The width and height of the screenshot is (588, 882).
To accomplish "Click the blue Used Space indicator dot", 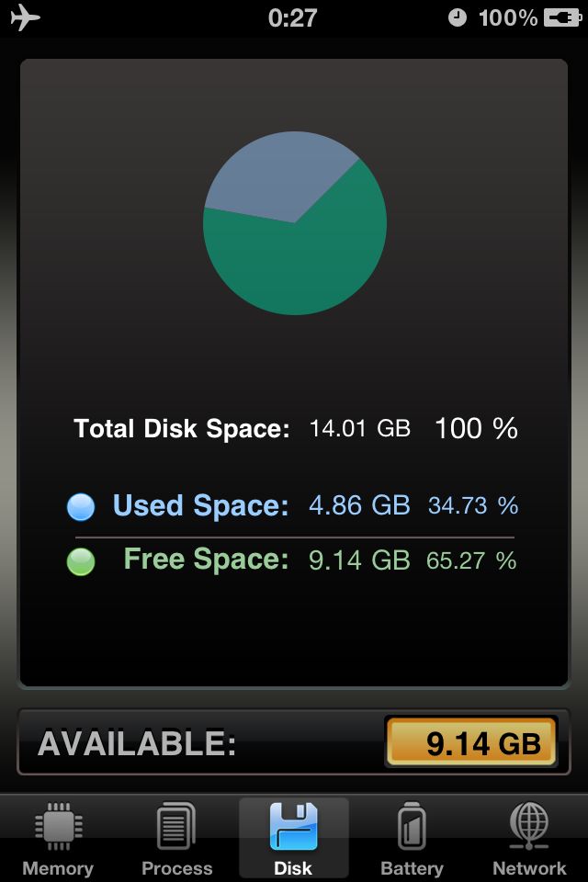I will [81, 507].
